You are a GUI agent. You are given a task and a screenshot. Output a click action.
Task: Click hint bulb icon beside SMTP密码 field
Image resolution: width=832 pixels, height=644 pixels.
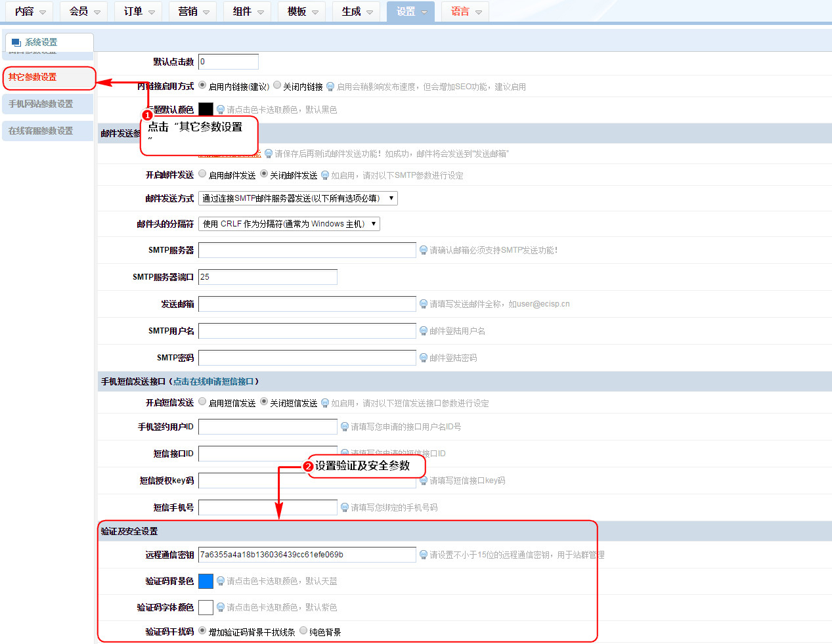point(424,358)
